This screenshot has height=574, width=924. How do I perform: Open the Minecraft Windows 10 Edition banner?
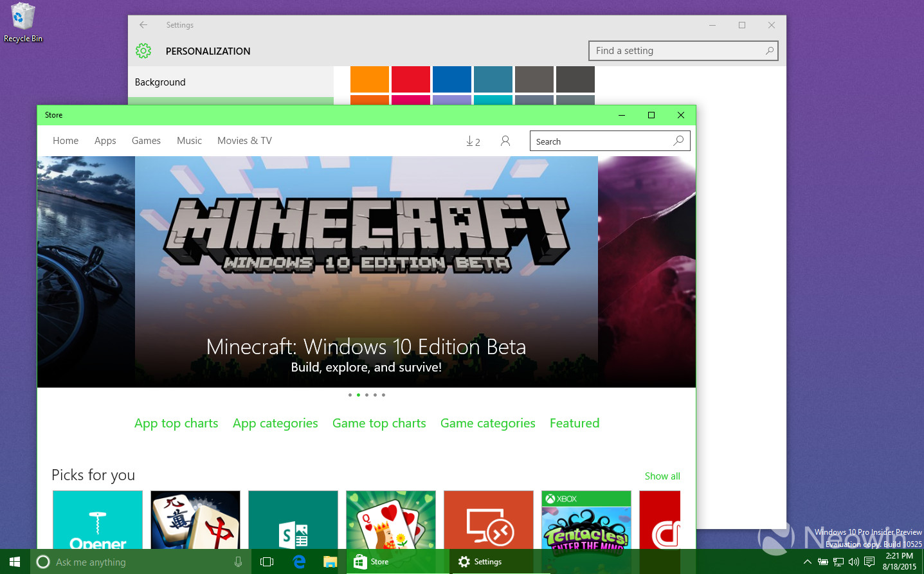pos(367,272)
